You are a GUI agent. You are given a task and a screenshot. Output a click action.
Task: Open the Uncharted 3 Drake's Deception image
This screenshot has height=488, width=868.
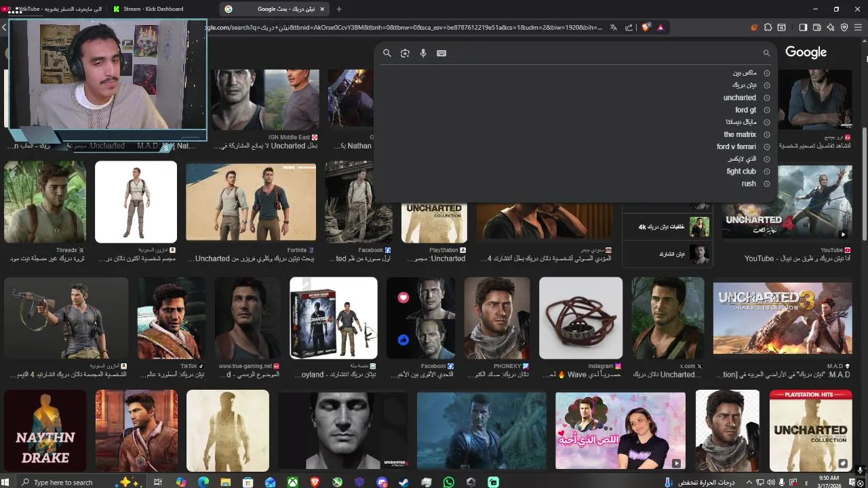pos(783,319)
